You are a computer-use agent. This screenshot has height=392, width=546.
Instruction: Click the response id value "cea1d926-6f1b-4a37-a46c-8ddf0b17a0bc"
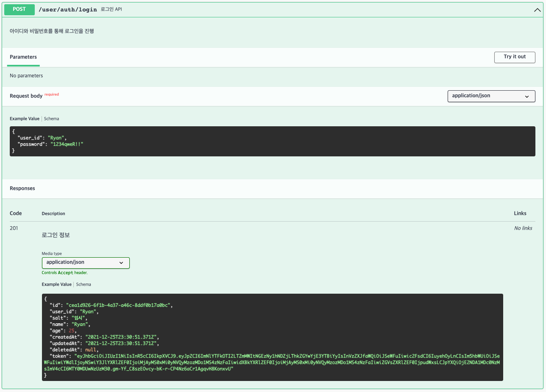[119, 305]
